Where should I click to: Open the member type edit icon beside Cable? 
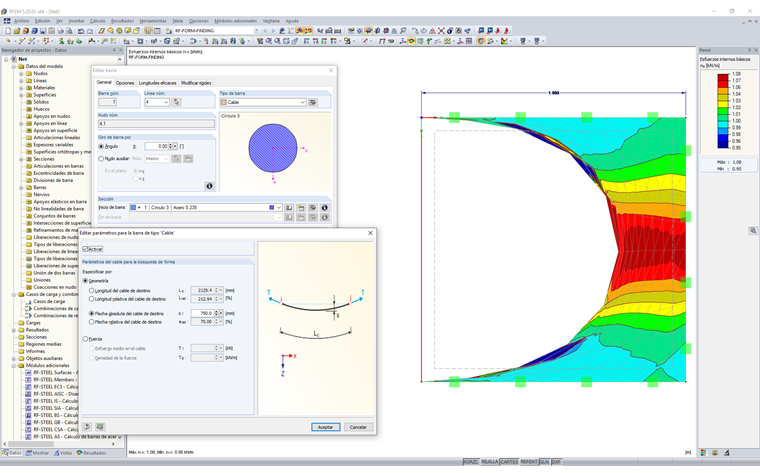tap(313, 102)
